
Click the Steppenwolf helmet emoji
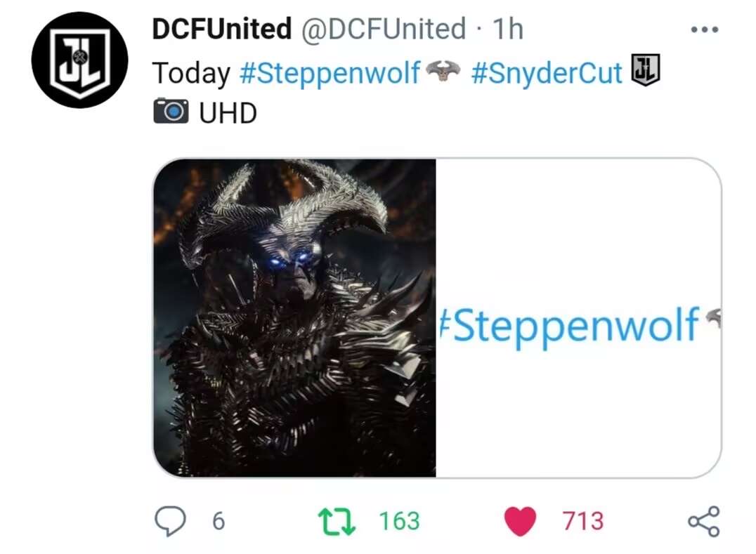click(443, 71)
